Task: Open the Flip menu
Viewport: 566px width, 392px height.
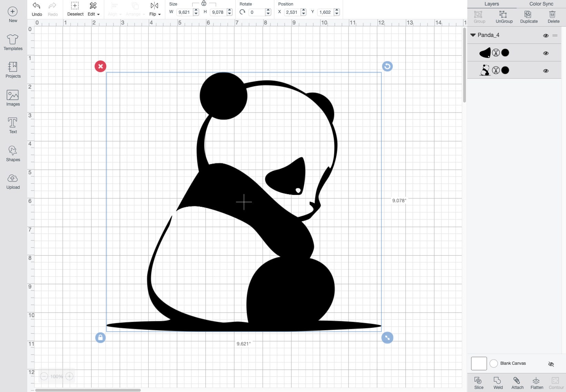Action: coord(154,9)
